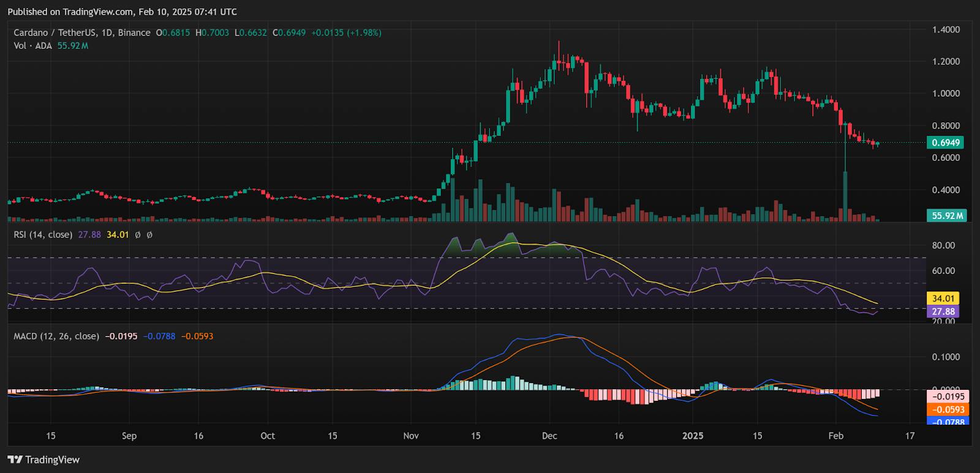Click the Feb label on time axis
Image resolution: width=980 pixels, height=473 pixels.
coord(835,436)
